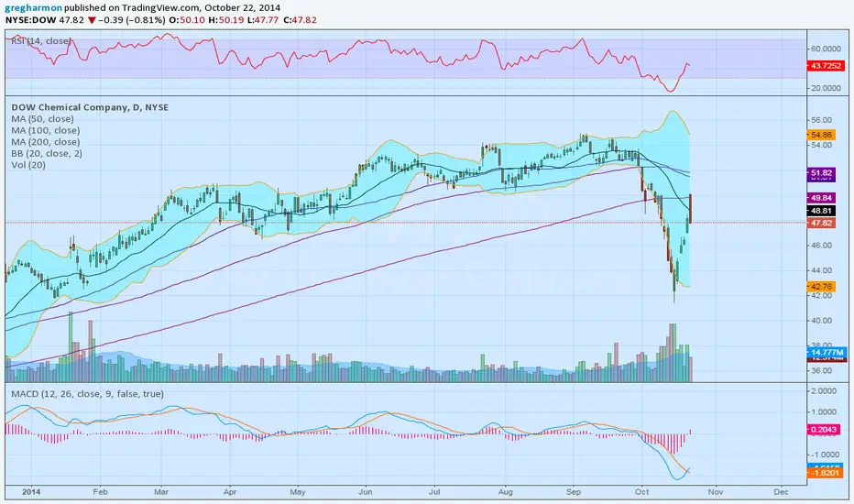
Task: Click the RSI value tag 43.7252
Action: click(x=826, y=65)
